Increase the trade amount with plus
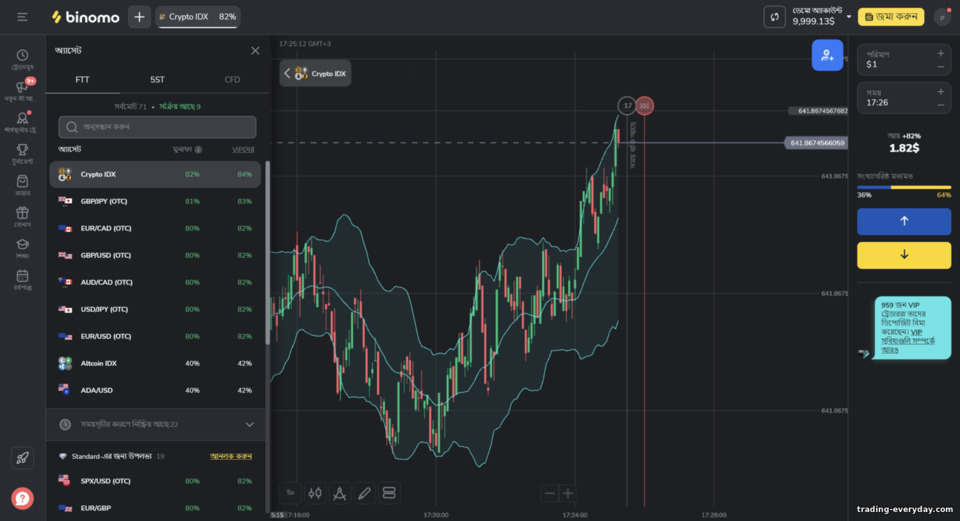960x521 pixels. pos(940,53)
